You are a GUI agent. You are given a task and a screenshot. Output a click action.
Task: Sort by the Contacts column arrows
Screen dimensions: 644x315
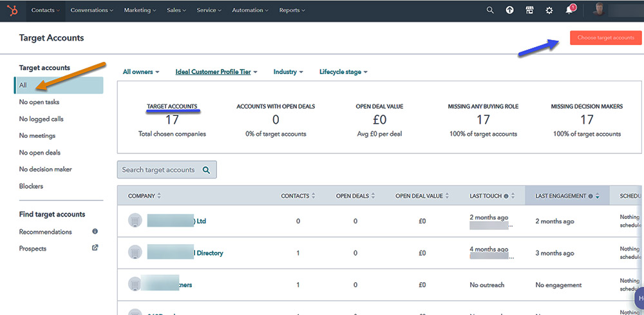314,196
